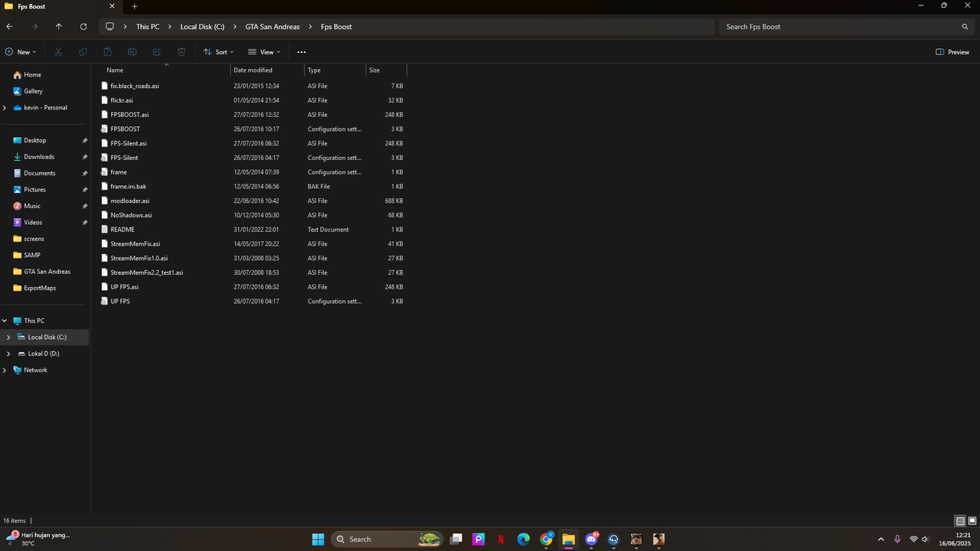Click Local Disk (C:) in the address bar
980x551 pixels.
(202, 27)
